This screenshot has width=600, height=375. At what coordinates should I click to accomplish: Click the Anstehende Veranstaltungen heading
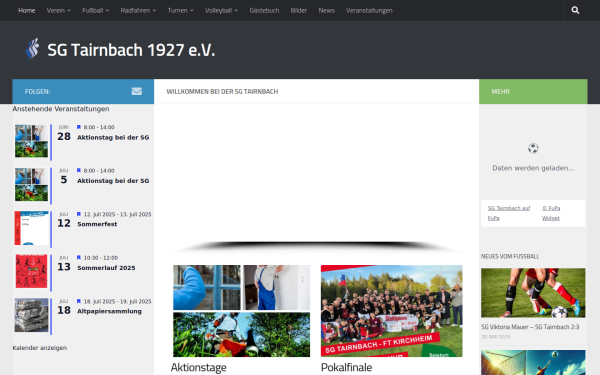pyautogui.click(x=61, y=109)
